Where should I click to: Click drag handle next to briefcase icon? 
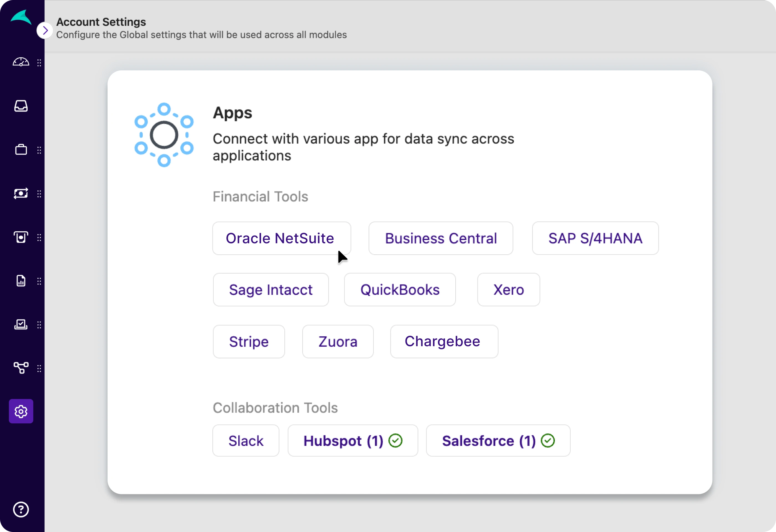click(39, 150)
